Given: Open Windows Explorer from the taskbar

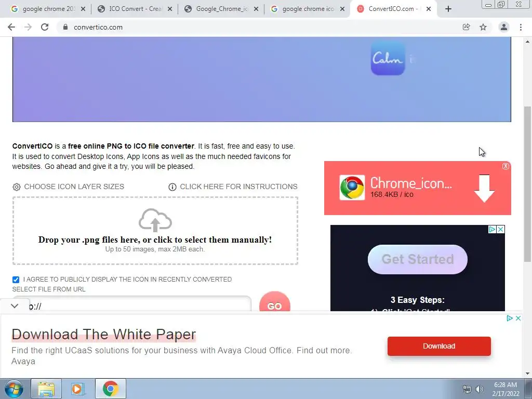Looking at the screenshot, I should (x=46, y=389).
